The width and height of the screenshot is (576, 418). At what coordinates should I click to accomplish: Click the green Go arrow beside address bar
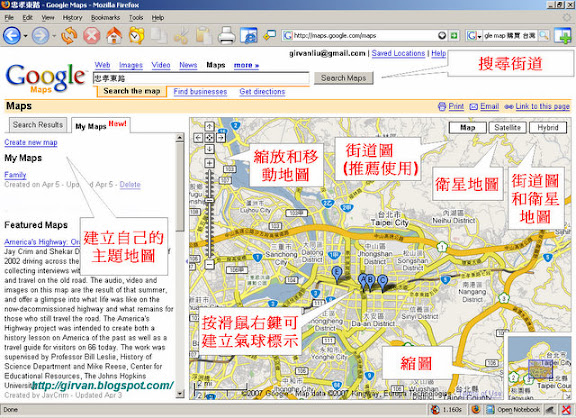point(454,36)
